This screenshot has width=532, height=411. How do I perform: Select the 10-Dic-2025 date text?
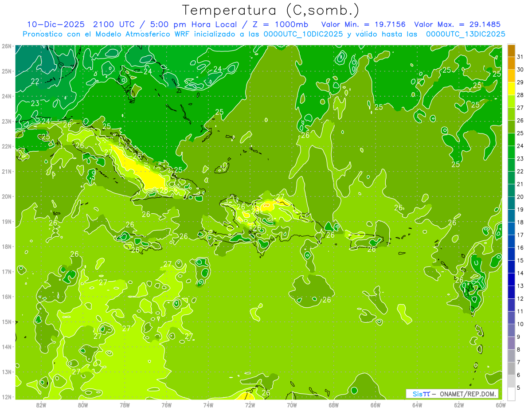(x=57, y=24)
